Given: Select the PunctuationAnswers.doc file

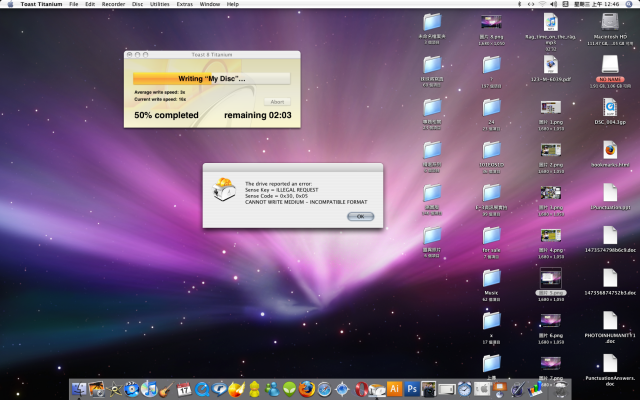Looking at the screenshot, I should [610, 363].
